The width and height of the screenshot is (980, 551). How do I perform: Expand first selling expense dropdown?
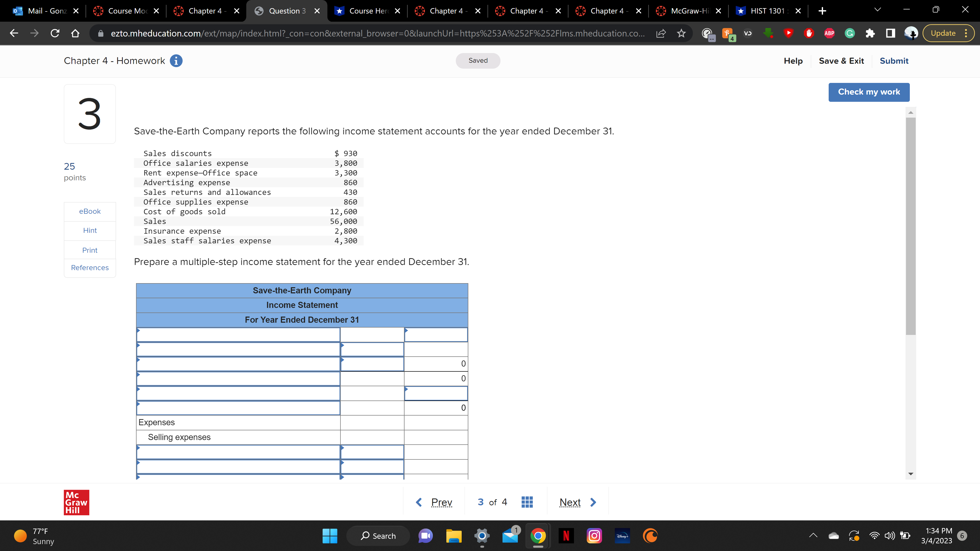pyautogui.click(x=238, y=452)
